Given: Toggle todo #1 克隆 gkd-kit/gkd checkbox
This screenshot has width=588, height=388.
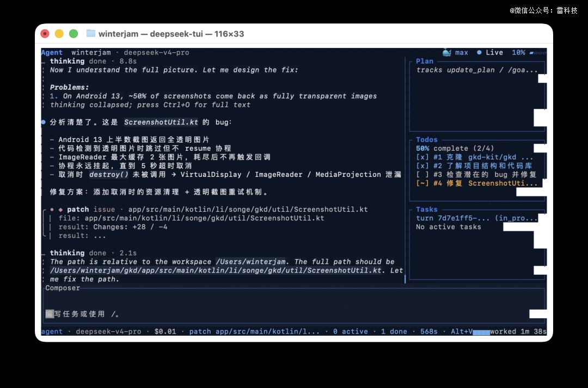Looking at the screenshot, I should point(422,157).
